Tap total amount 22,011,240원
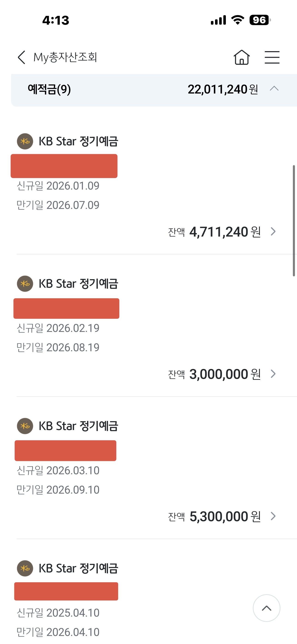The image size is (297, 644). [x=222, y=90]
